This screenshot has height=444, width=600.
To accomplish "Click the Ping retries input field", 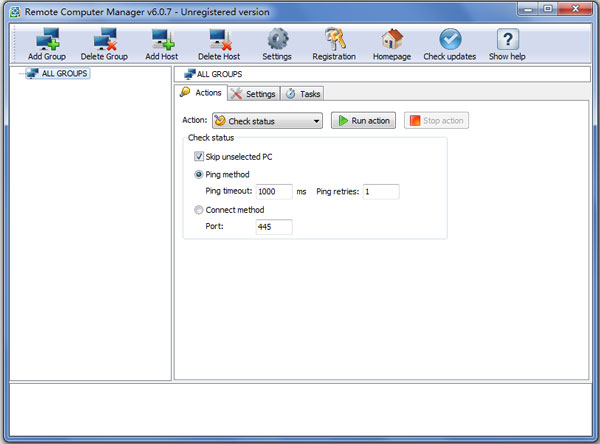I will [x=380, y=191].
